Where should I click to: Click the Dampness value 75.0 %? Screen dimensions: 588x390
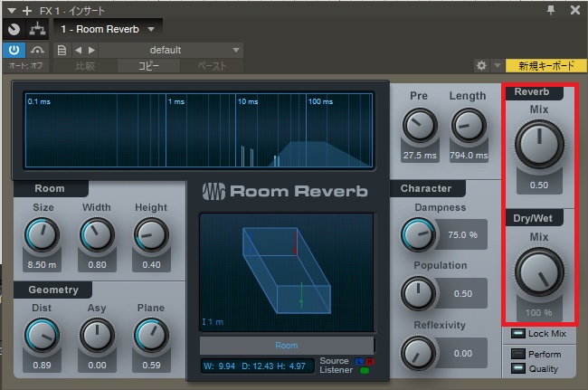point(463,234)
